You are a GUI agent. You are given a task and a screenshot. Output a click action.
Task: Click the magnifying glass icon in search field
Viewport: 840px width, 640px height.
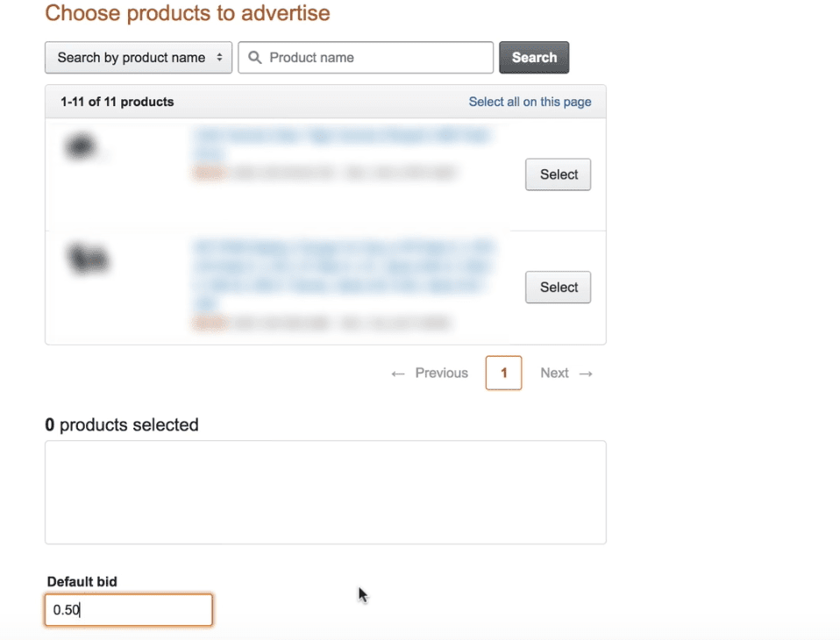(x=254, y=57)
